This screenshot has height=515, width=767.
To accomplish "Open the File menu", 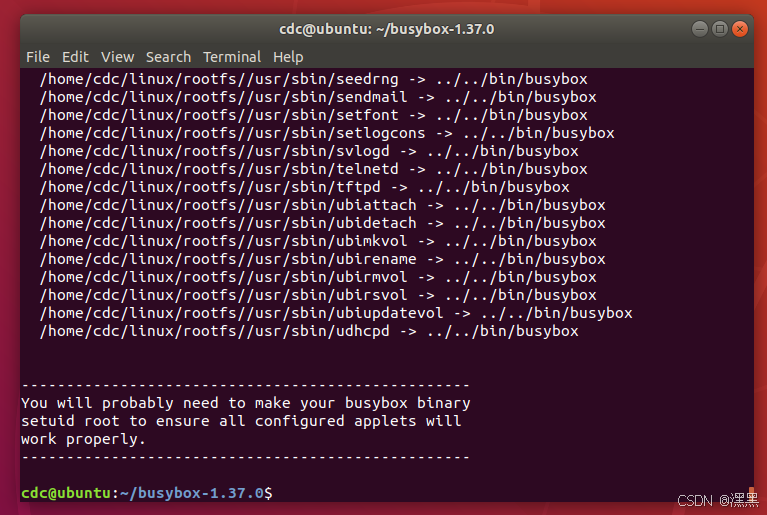I will [x=38, y=57].
